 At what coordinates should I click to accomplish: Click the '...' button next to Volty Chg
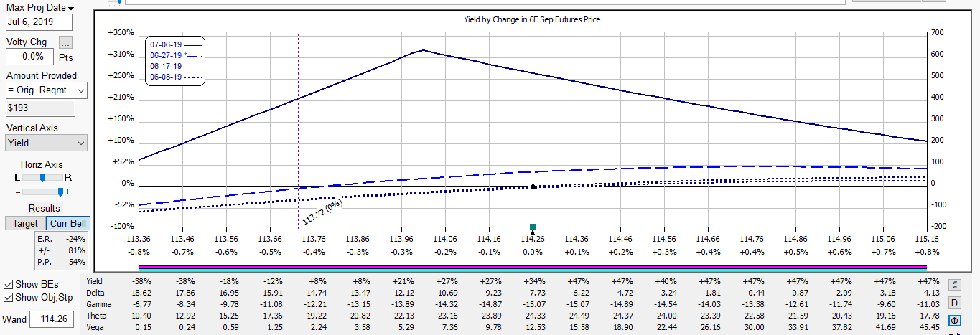click(65, 42)
